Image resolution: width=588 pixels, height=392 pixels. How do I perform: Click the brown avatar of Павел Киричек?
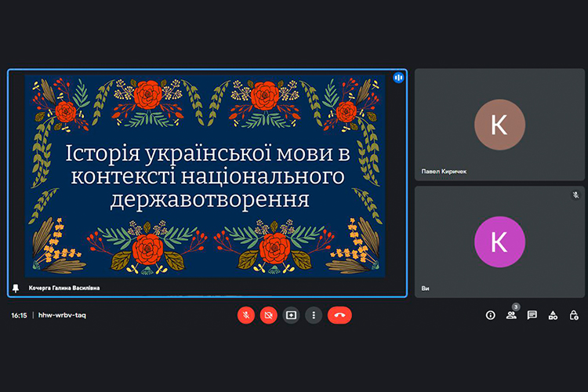499,125
